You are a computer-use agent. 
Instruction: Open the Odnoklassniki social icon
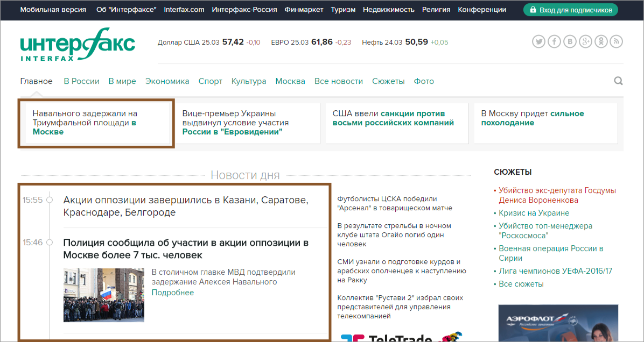point(600,42)
